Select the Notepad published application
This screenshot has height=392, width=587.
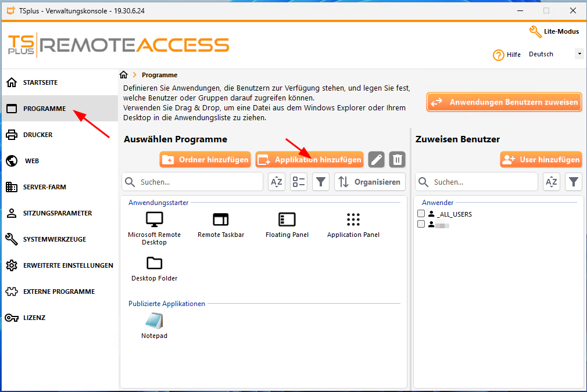pos(154,325)
